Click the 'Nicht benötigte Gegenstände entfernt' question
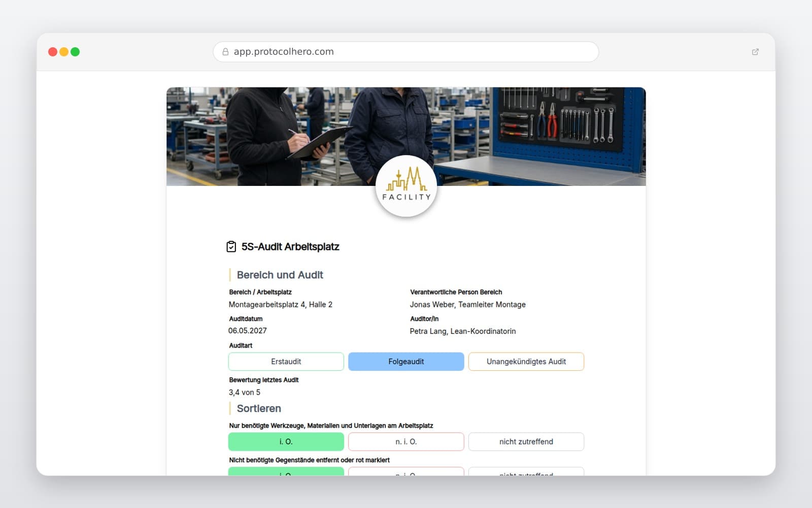Screen dimensions: 812x508 (310, 460)
